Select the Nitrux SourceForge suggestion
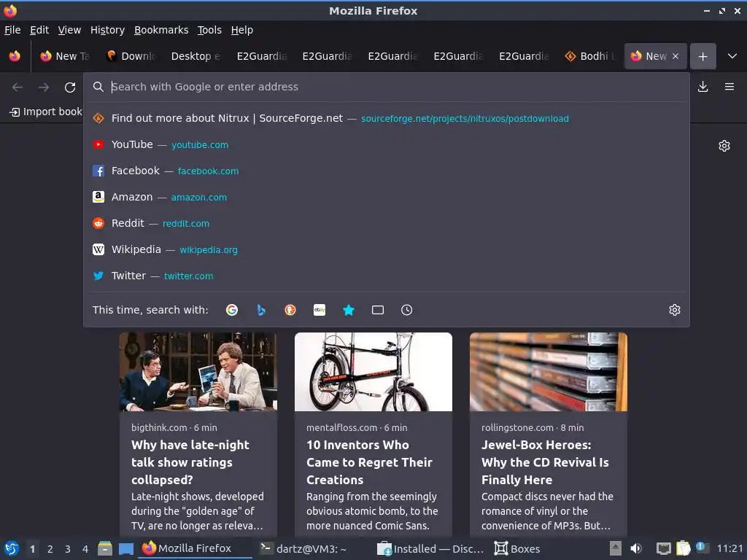 (387, 119)
